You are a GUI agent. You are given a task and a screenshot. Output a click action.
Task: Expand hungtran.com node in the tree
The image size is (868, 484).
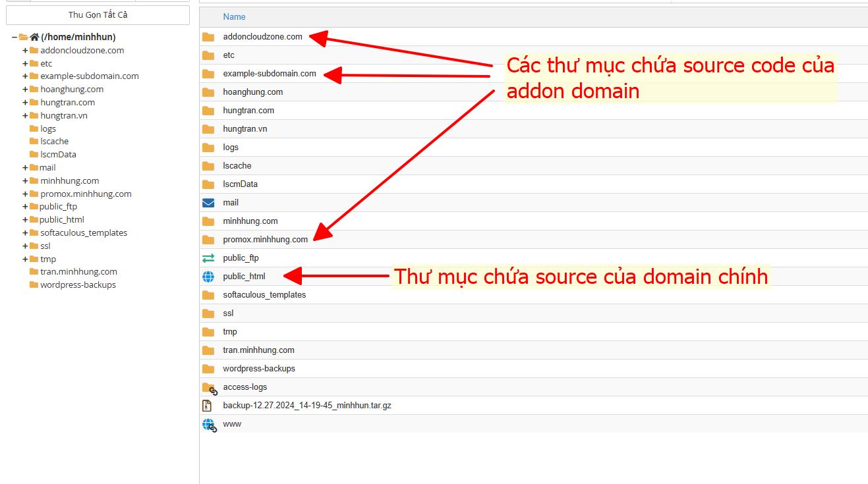point(25,103)
